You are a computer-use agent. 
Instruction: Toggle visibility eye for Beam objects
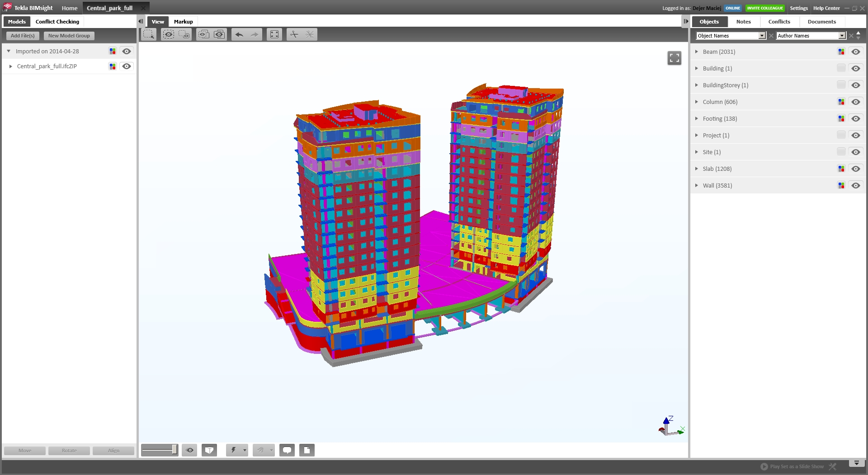[x=856, y=52]
